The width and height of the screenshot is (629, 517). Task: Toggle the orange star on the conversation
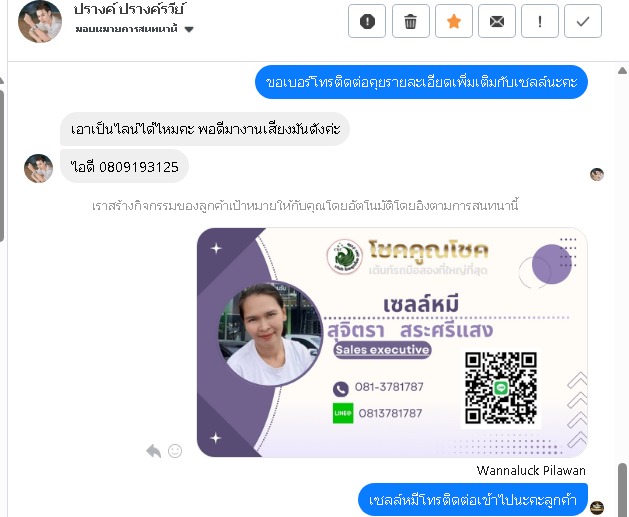(x=454, y=21)
